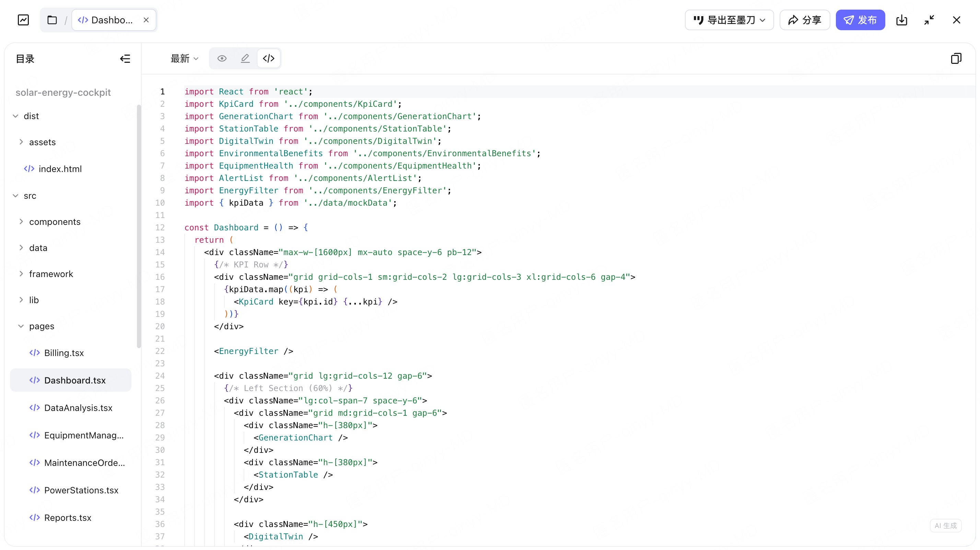Click the code icon beside Billing.tsx
The width and height of the screenshot is (980, 550).
tap(35, 353)
